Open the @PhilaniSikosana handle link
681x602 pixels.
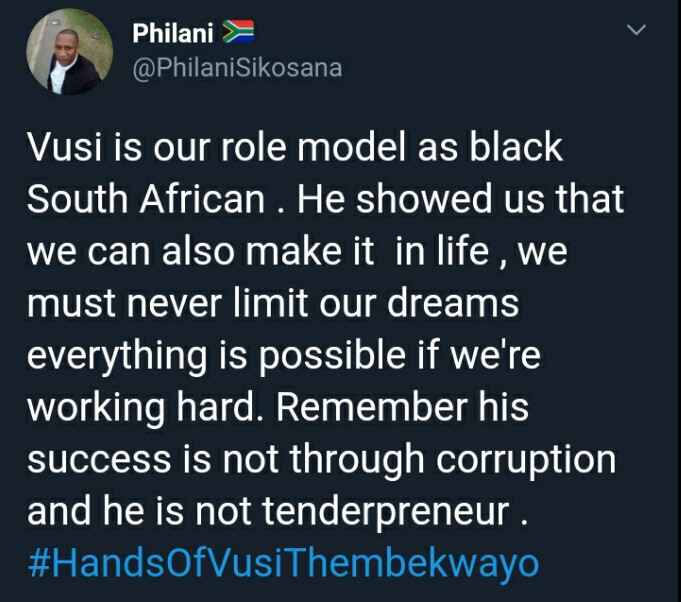(x=237, y=68)
